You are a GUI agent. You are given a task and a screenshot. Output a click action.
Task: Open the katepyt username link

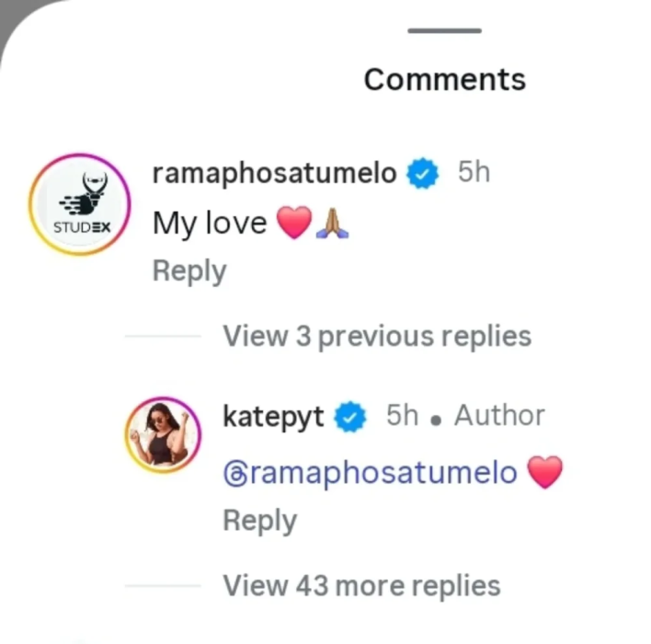[273, 417]
